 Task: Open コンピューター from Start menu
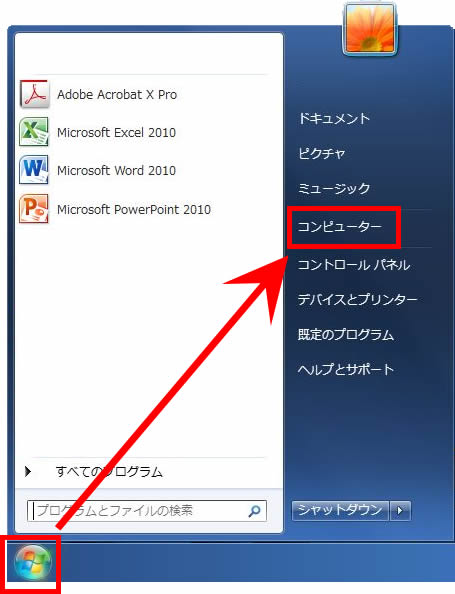(339, 227)
